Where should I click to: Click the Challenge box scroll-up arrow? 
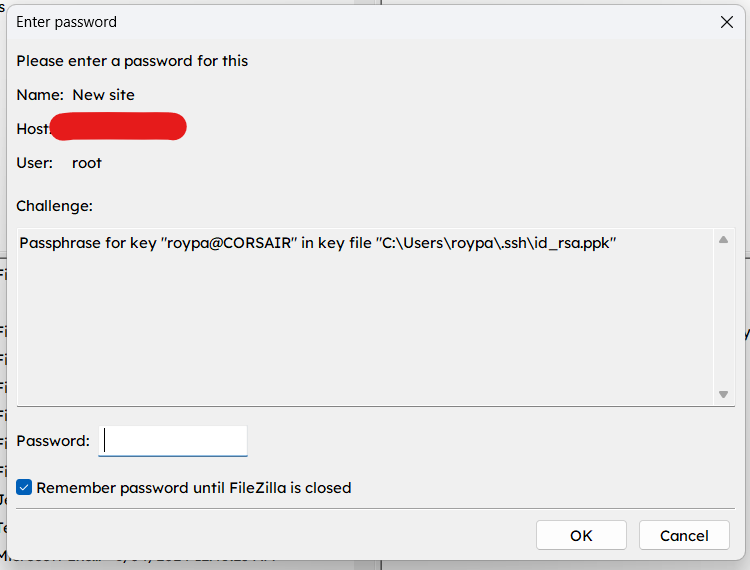tap(723, 240)
